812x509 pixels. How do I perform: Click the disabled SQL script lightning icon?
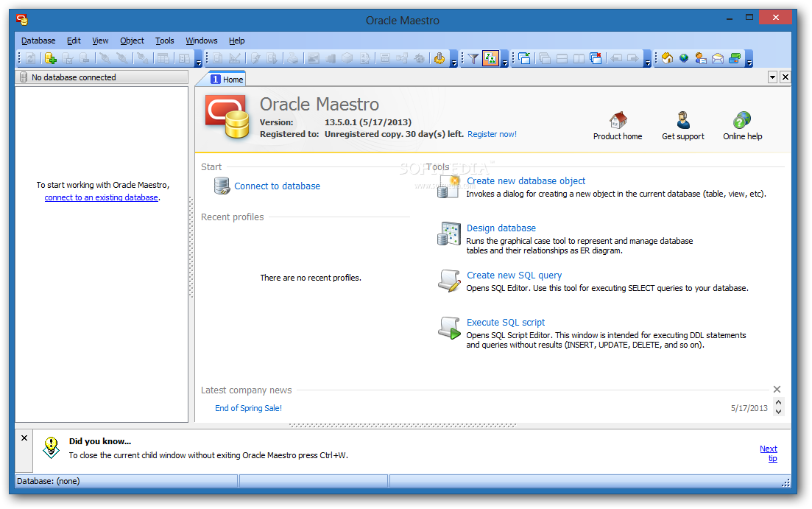(x=255, y=59)
